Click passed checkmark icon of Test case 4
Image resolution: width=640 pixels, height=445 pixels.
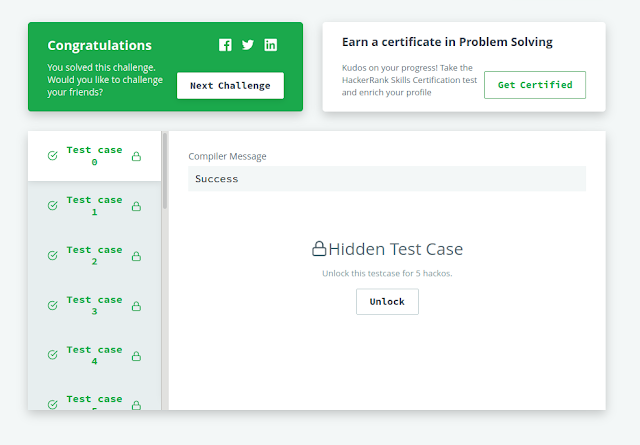(x=53, y=355)
